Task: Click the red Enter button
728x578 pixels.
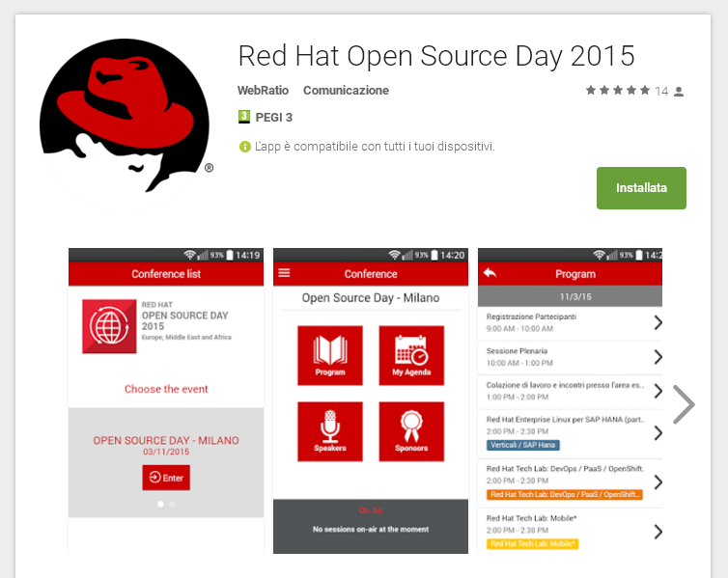Action: coord(166,478)
